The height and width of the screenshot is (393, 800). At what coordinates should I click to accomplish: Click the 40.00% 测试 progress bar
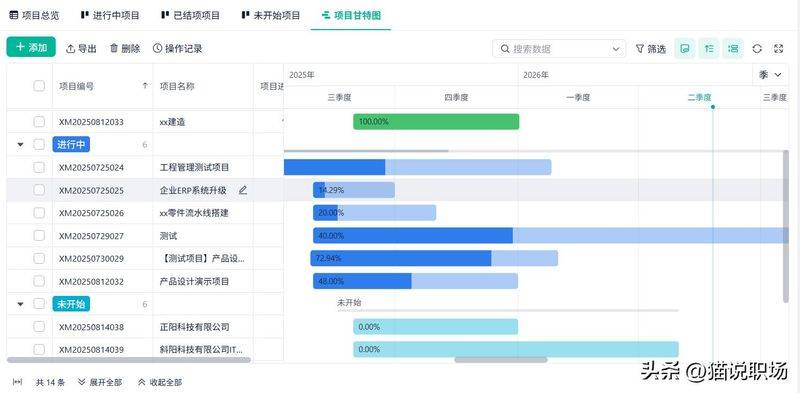[x=551, y=235]
